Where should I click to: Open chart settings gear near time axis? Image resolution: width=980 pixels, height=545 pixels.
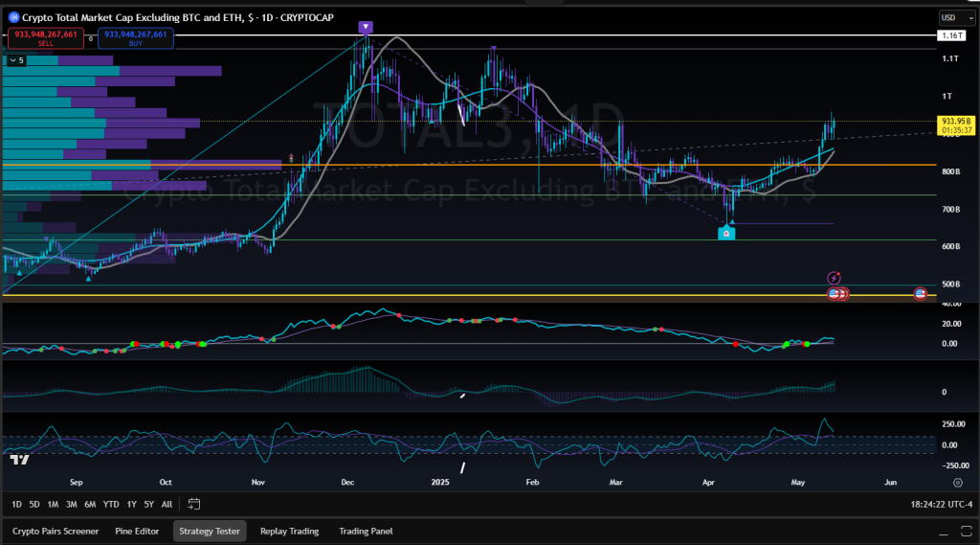point(957,483)
